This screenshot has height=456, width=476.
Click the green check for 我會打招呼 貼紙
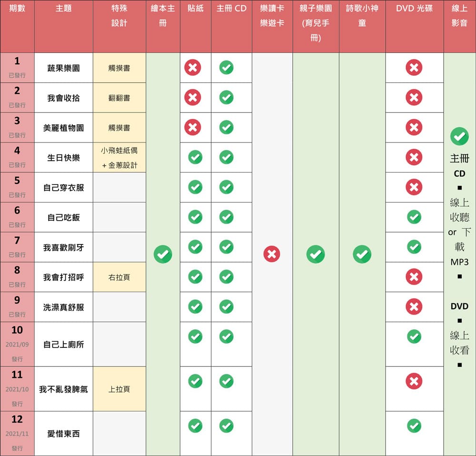195,277
